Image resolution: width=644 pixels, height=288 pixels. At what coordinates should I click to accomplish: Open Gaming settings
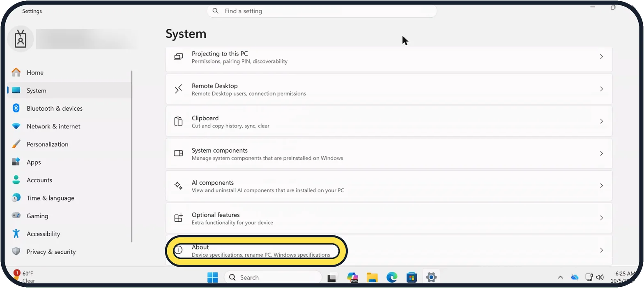point(69,216)
